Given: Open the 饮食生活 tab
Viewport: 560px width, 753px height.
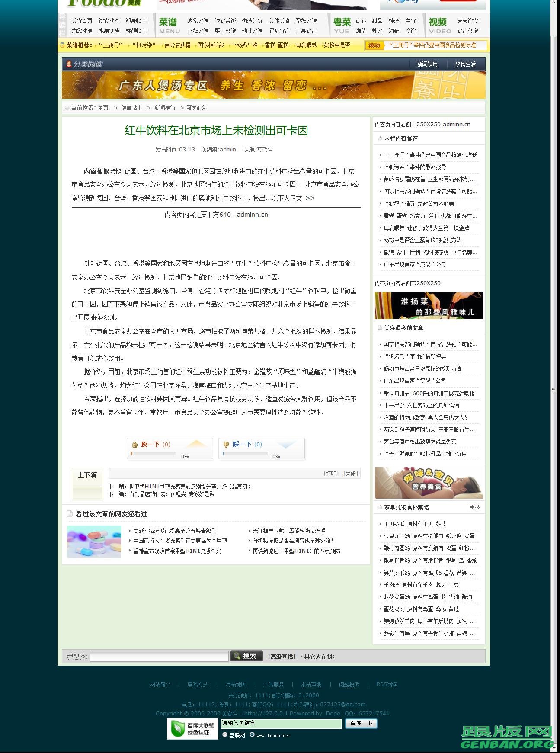Looking at the screenshot, I should coord(465,64).
